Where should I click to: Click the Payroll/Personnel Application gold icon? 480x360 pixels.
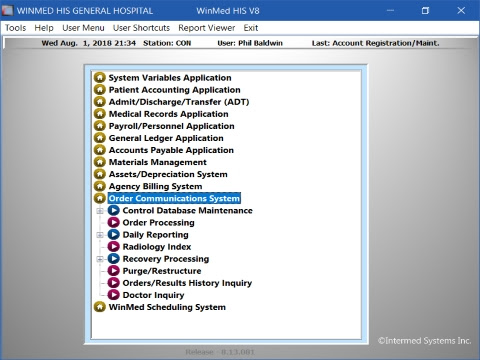(100, 126)
